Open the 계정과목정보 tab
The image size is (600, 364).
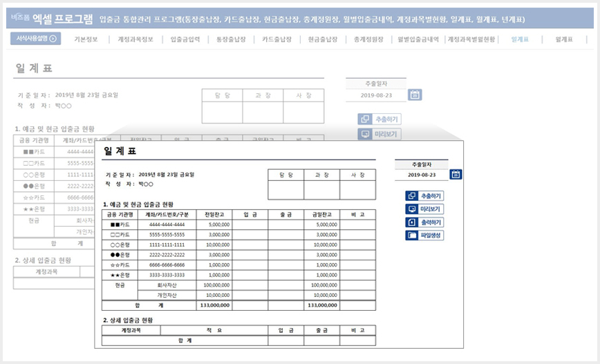[135, 39]
